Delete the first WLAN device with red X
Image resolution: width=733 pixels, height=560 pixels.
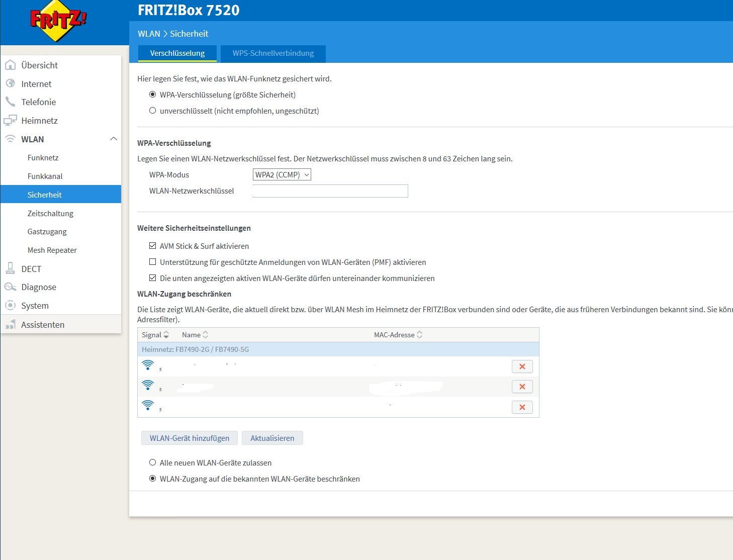tap(522, 366)
